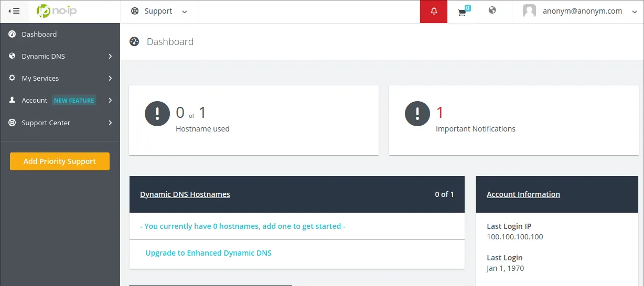This screenshot has height=286, width=644.
Task: Expand Dynamic DNS sidebar menu
Action: point(60,56)
